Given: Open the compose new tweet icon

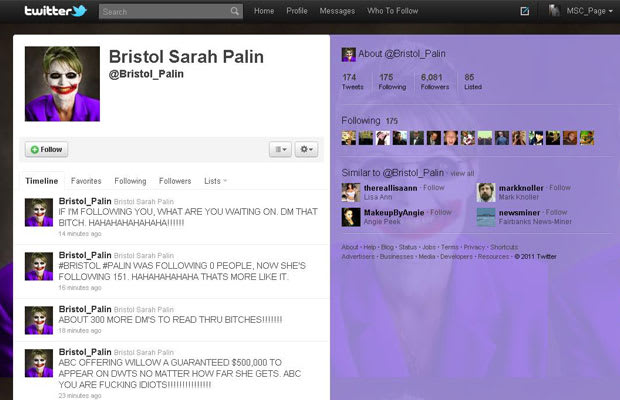Looking at the screenshot, I should (x=524, y=11).
